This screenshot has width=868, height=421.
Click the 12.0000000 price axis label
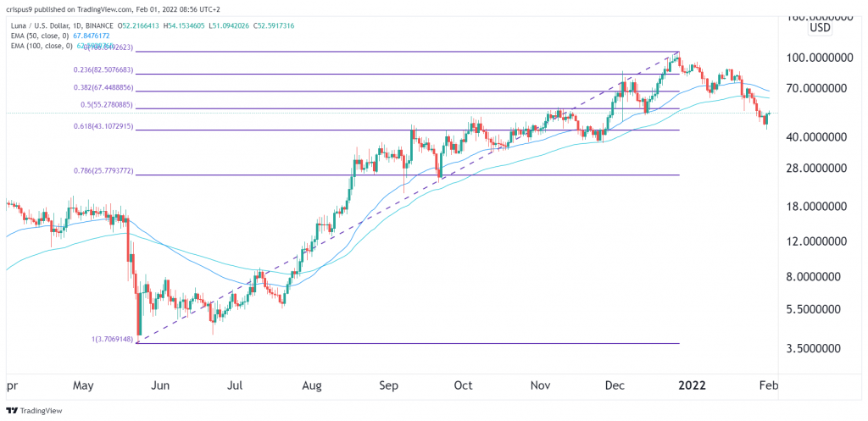(x=818, y=241)
